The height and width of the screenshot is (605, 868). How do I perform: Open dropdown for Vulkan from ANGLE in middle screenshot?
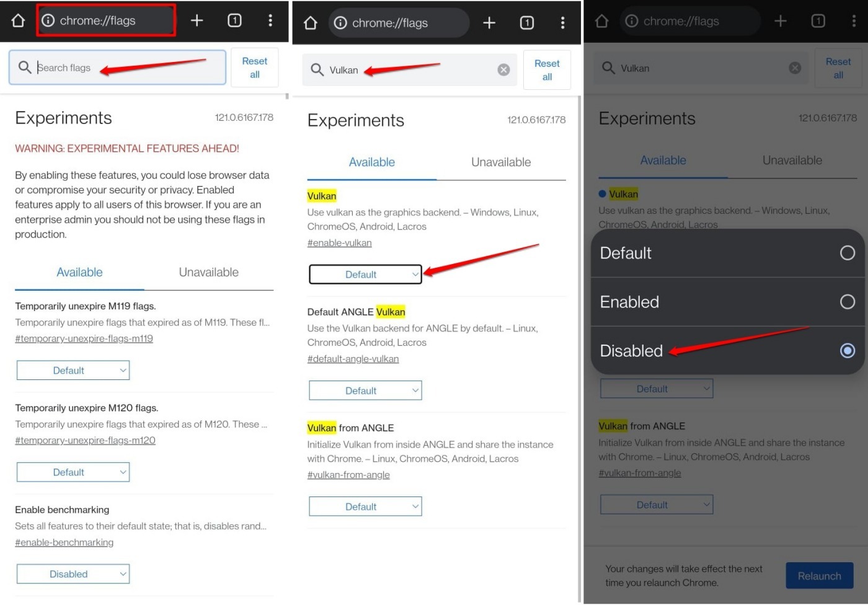(365, 506)
